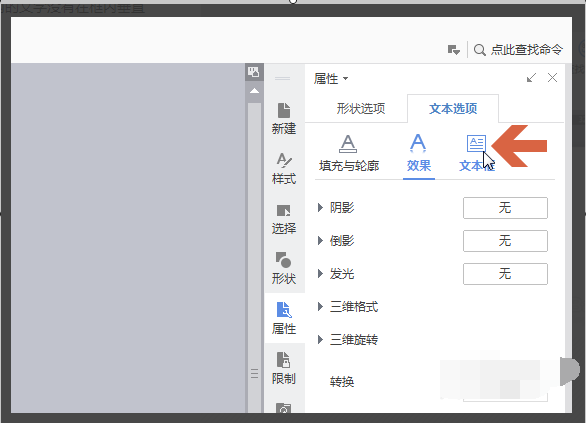The image size is (586, 423).
Task: Click the 转换 (Transform) label
Action: click(342, 382)
